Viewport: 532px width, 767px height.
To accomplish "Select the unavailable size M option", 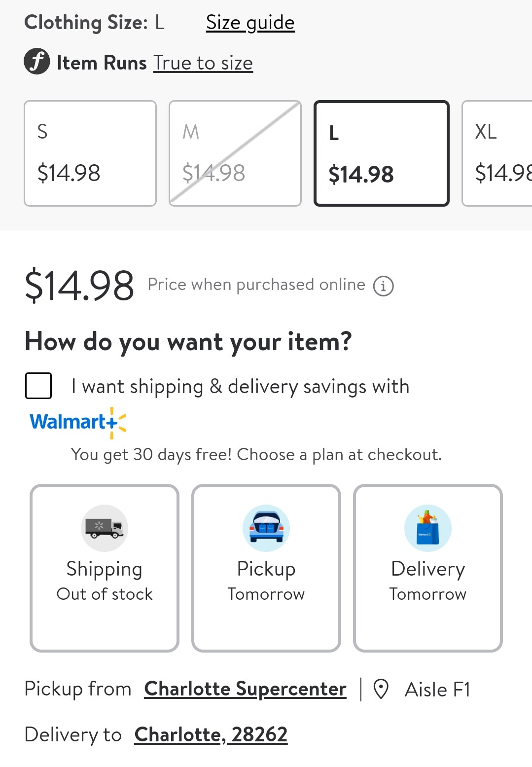I will click(x=235, y=153).
